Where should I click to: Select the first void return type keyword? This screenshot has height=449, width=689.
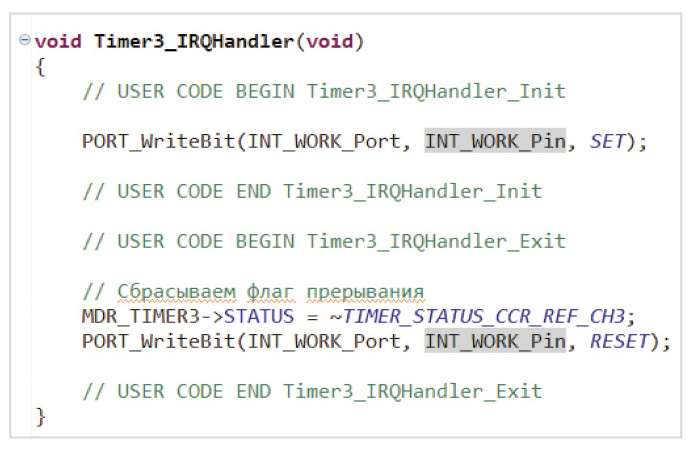click(x=58, y=42)
